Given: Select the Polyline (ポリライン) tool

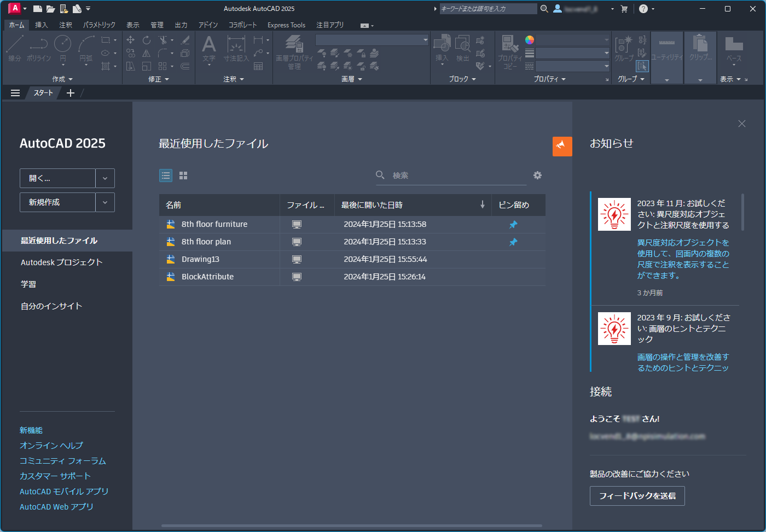Looking at the screenshot, I should (x=38, y=48).
